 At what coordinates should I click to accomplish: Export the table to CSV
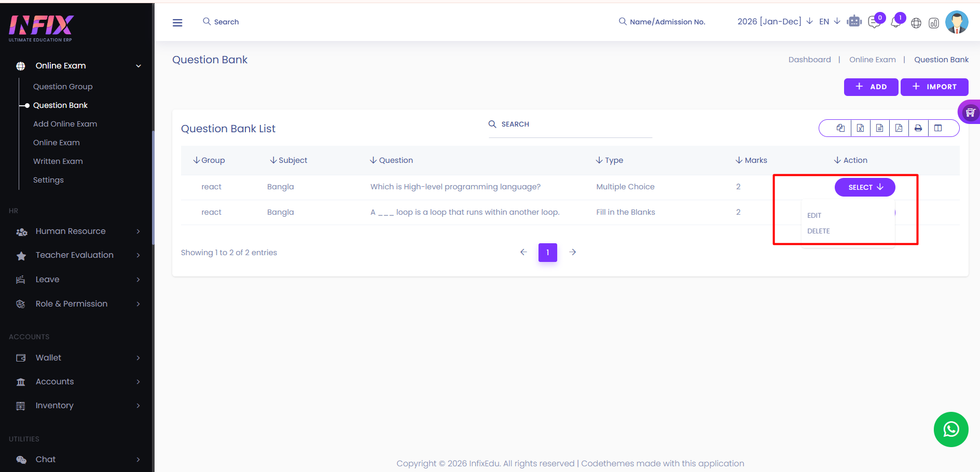point(879,128)
